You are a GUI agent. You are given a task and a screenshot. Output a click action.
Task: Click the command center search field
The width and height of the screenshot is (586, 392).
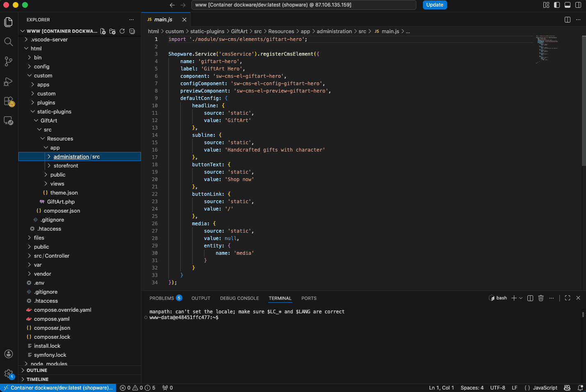(304, 5)
